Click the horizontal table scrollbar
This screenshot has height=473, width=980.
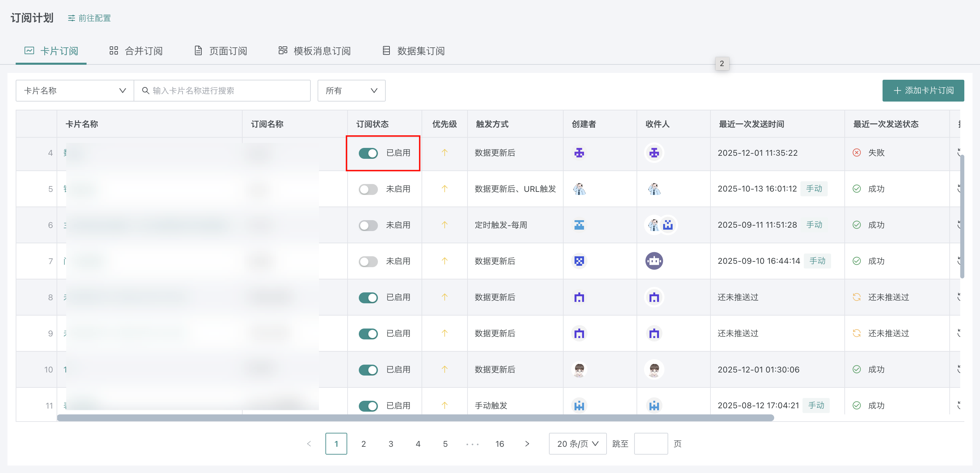[x=415, y=418]
